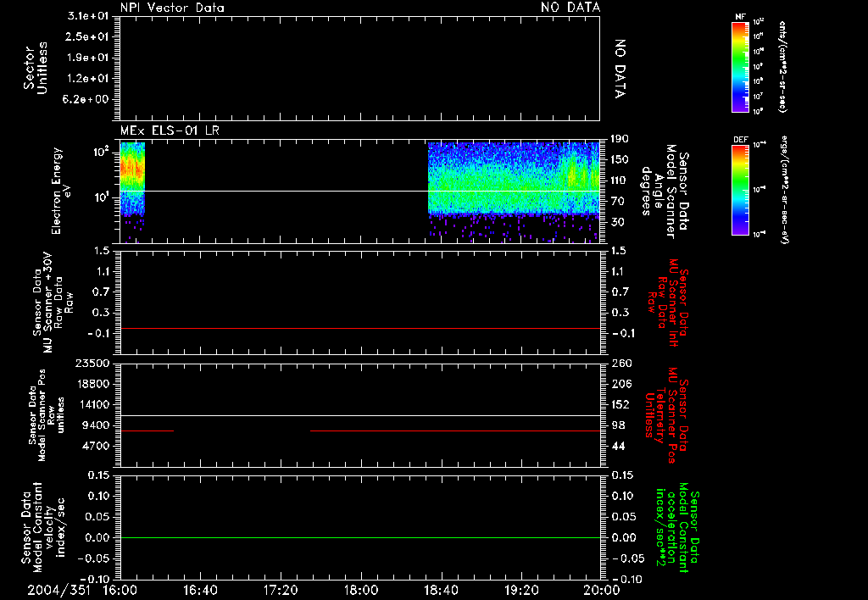
Task: Click the NF number flux color bar
Action: point(740,66)
